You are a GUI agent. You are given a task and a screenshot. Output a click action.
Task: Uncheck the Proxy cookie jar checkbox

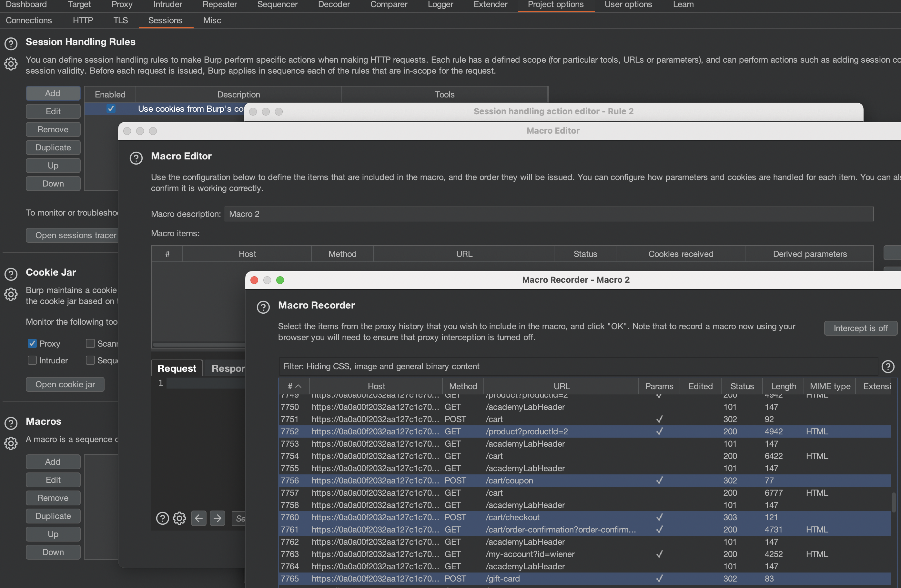[32, 344]
